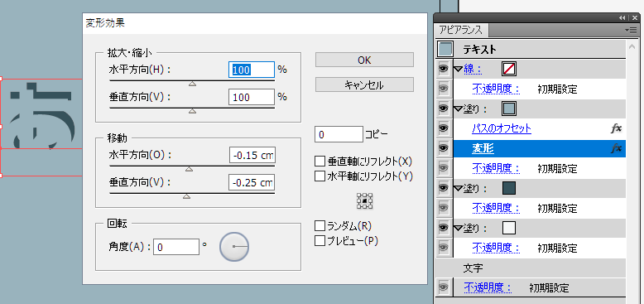Click the 角度(A) angle input field
Screen dimensions: 644x304
[176, 247]
